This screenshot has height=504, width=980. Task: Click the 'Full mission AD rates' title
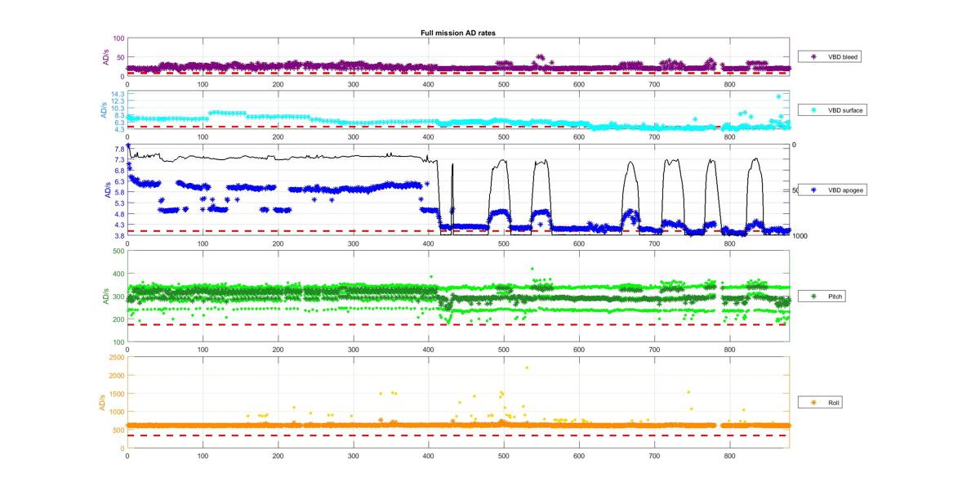458,33
